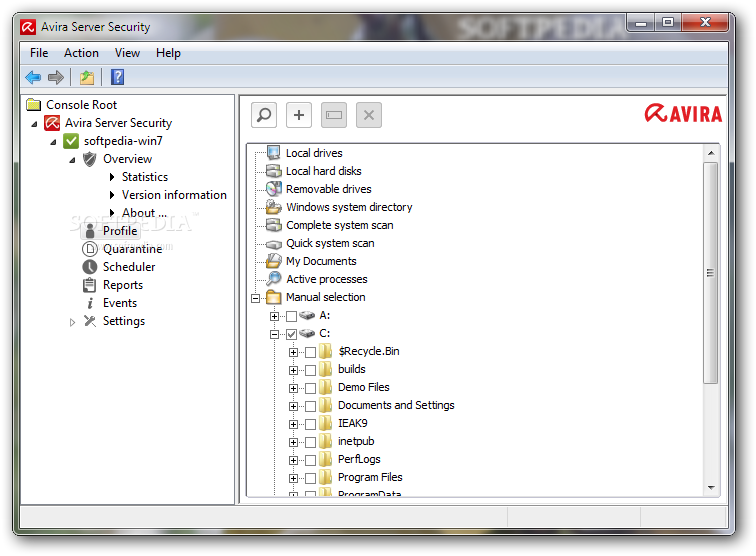The width and height of the screenshot is (756, 556).
Task: Close the Avira Server Security window
Action: (705, 23)
